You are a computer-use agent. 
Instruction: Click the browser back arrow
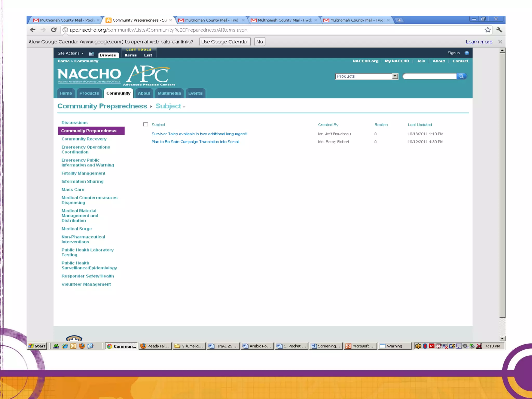(33, 30)
